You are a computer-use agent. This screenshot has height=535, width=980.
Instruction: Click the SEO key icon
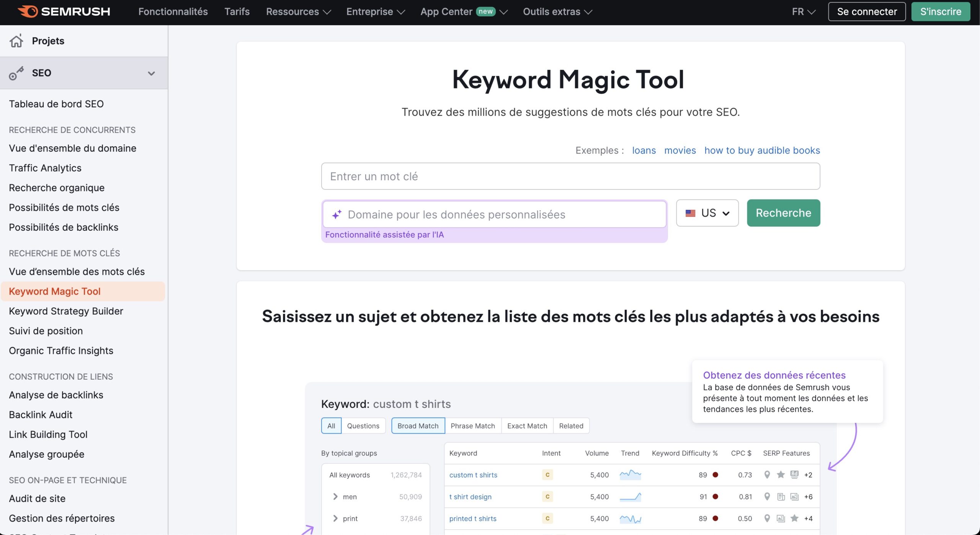pyautogui.click(x=16, y=73)
